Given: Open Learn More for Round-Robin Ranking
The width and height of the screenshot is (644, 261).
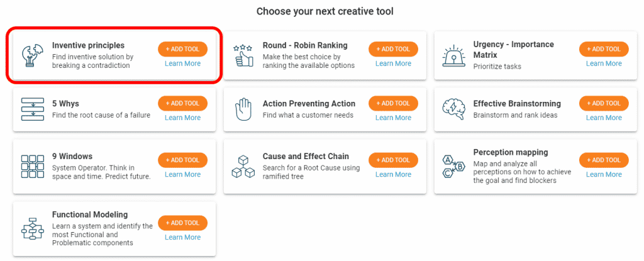Looking at the screenshot, I should tap(393, 64).
